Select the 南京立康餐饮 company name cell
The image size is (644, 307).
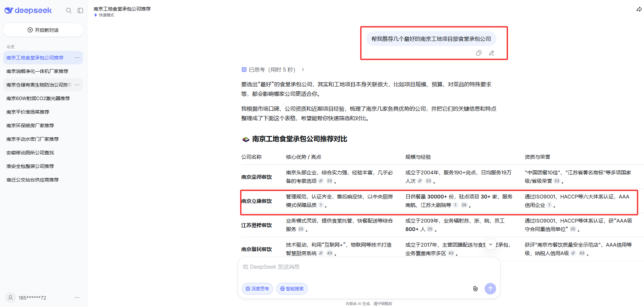click(x=257, y=201)
